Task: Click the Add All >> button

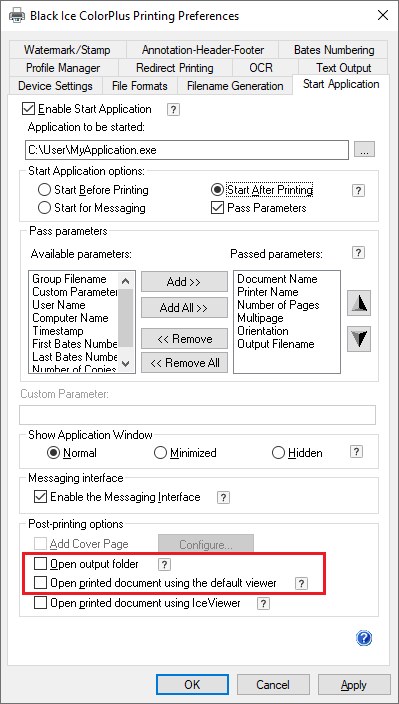Action: point(184,308)
